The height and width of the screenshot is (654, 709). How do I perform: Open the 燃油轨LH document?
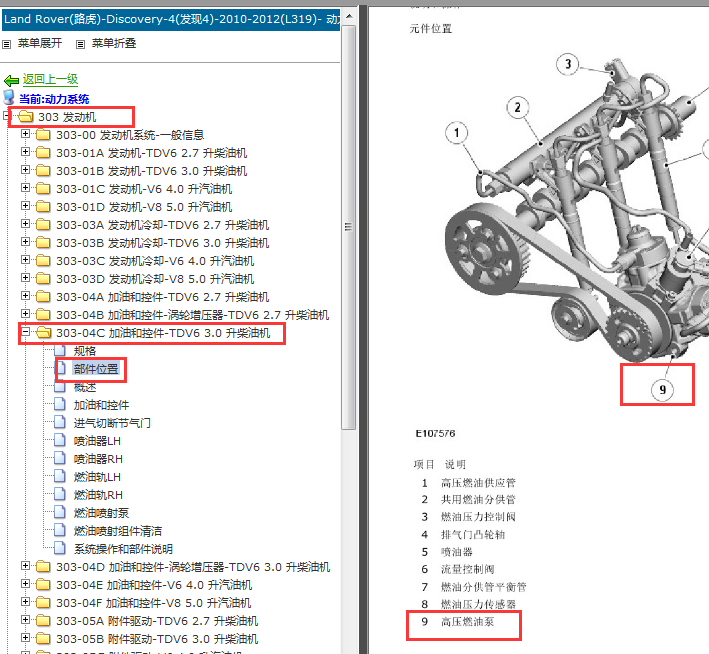[97, 477]
